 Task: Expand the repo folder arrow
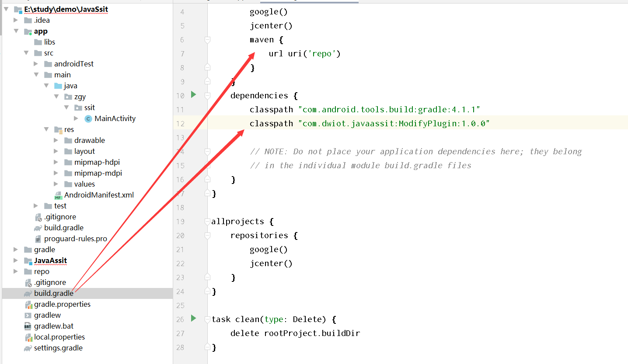tap(16, 271)
